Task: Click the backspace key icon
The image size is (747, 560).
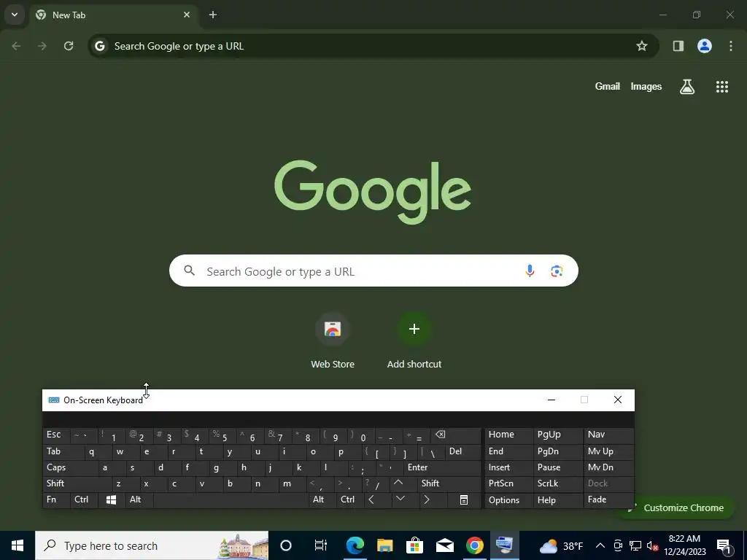Action: pos(456,435)
